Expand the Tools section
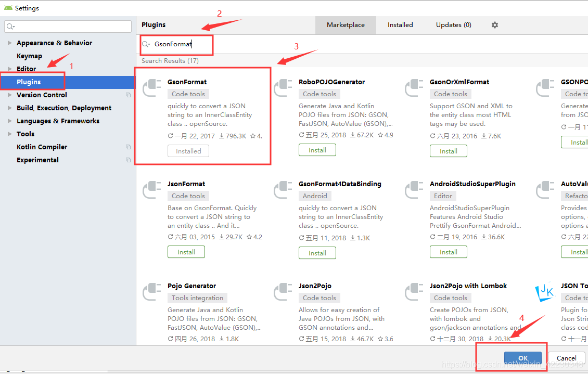588x374 pixels. 10,134
